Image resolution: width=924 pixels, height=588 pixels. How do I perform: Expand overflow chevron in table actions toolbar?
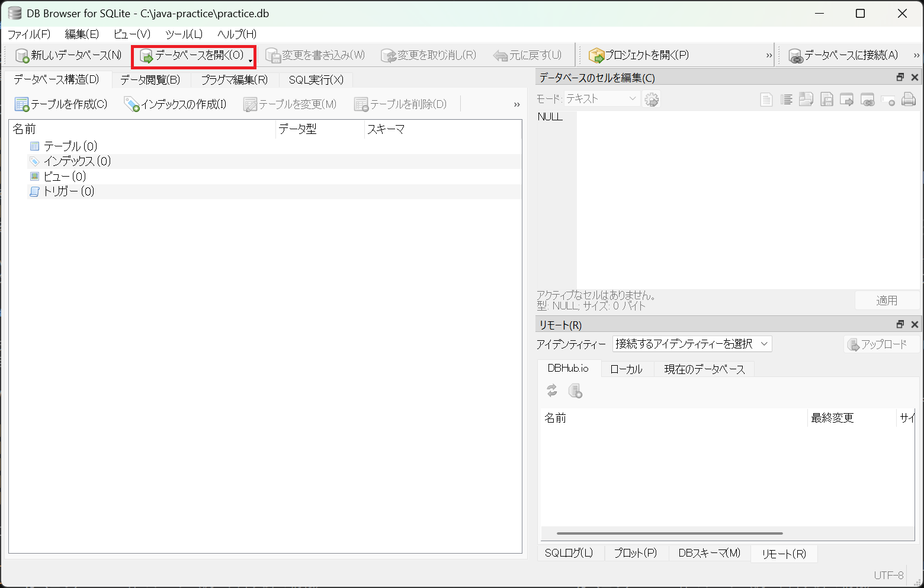[516, 105]
